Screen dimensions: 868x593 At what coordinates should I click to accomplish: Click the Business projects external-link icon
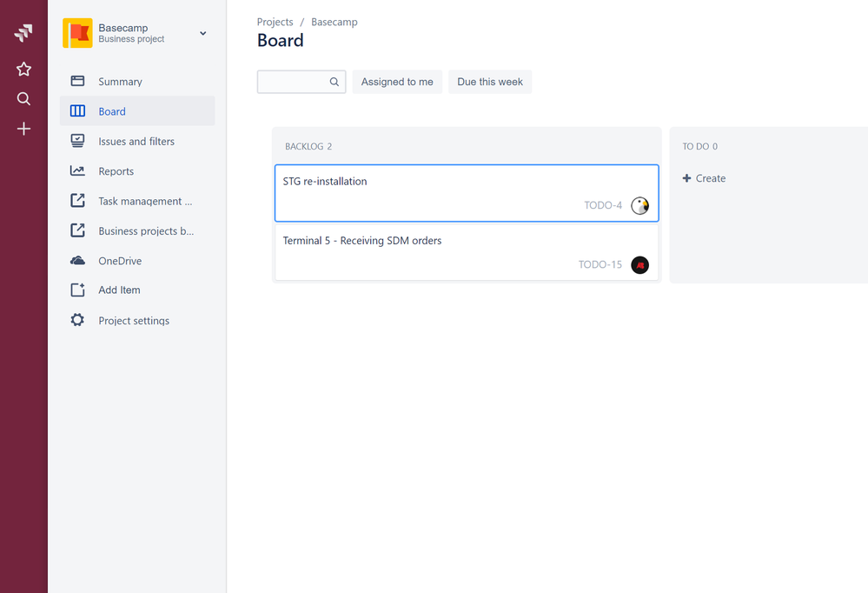pyautogui.click(x=77, y=230)
